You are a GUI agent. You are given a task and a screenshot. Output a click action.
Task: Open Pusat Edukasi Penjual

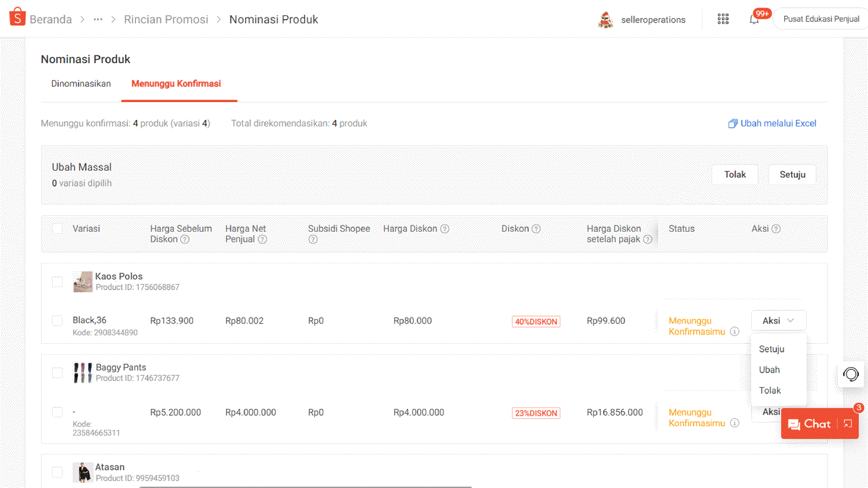click(x=821, y=19)
